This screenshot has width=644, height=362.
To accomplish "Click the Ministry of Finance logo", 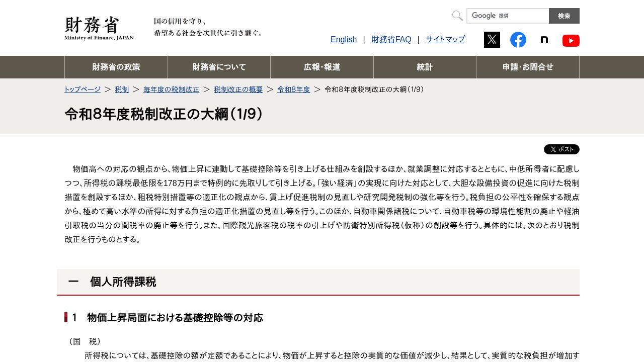I will click(99, 28).
